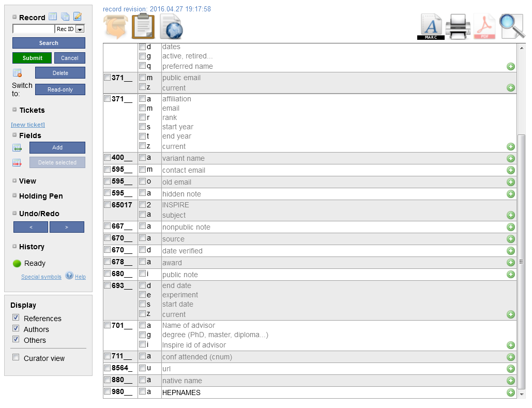Switch to Read-only mode
Image resolution: width=532 pixels, height=408 pixels.
60,89
